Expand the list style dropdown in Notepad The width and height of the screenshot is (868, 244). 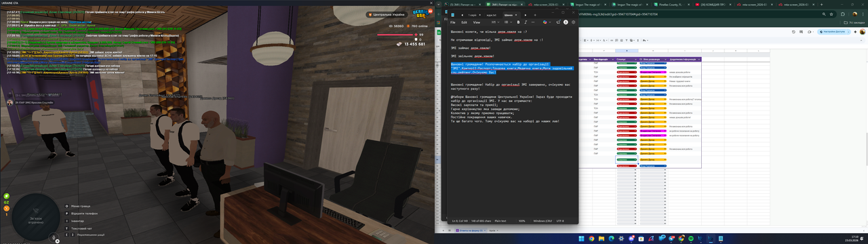508,22
